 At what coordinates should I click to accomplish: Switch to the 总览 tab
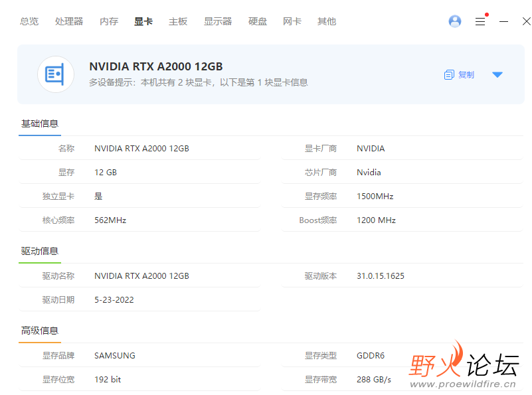(29, 21)
